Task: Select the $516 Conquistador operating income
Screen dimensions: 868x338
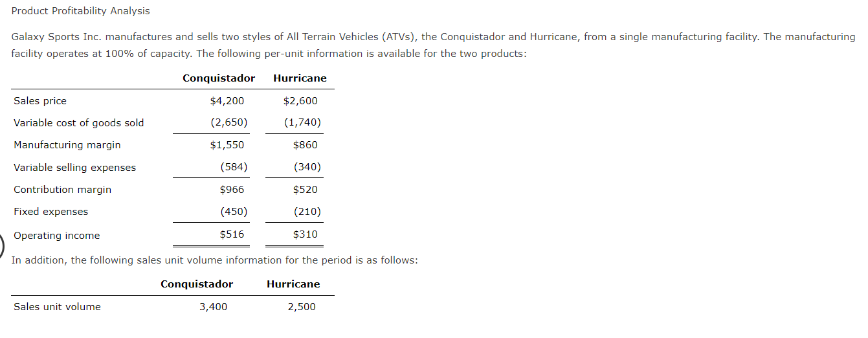Action: (232, 234)
